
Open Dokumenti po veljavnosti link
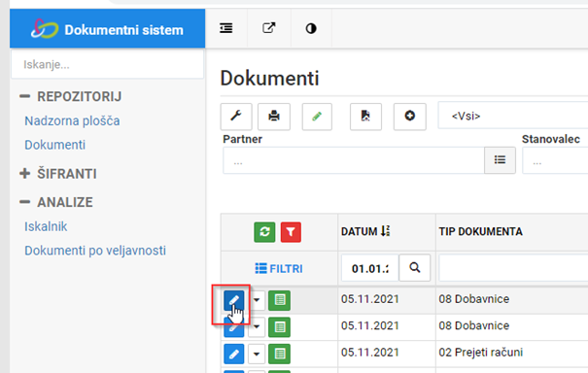[x=95, y=251]
